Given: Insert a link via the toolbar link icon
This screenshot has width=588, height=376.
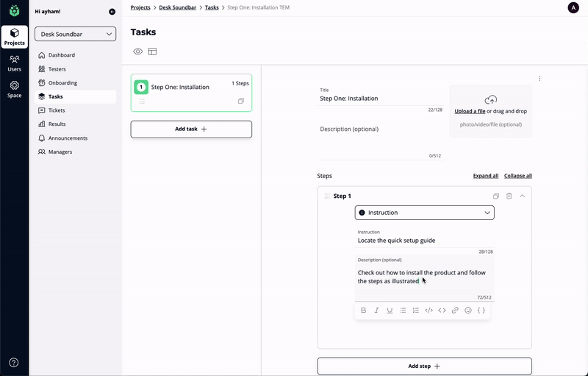Looking at the screenshot, I should (x=455, y=311).
